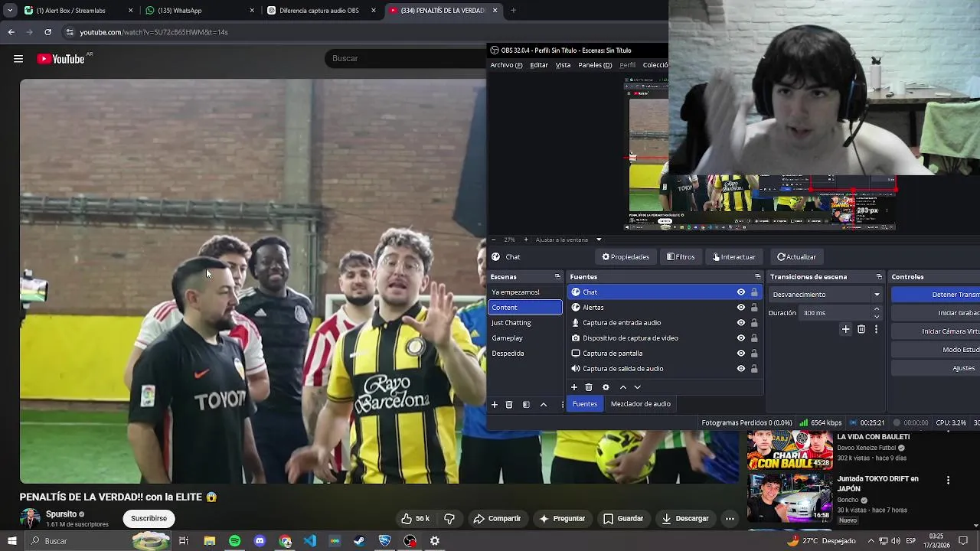This screenshot has width=980, height=551.
Task: Toggle lock on the Alertas source
Action: (754, 308)
